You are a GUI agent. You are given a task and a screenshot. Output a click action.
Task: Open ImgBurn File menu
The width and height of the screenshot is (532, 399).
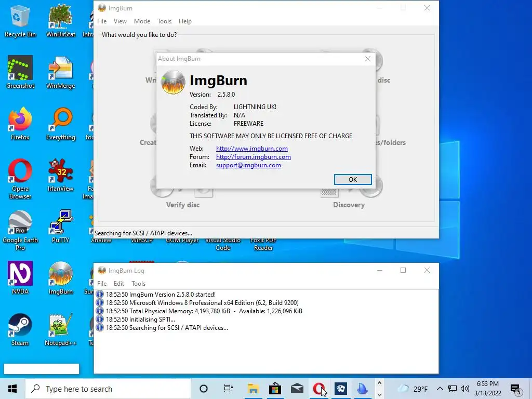102,21
